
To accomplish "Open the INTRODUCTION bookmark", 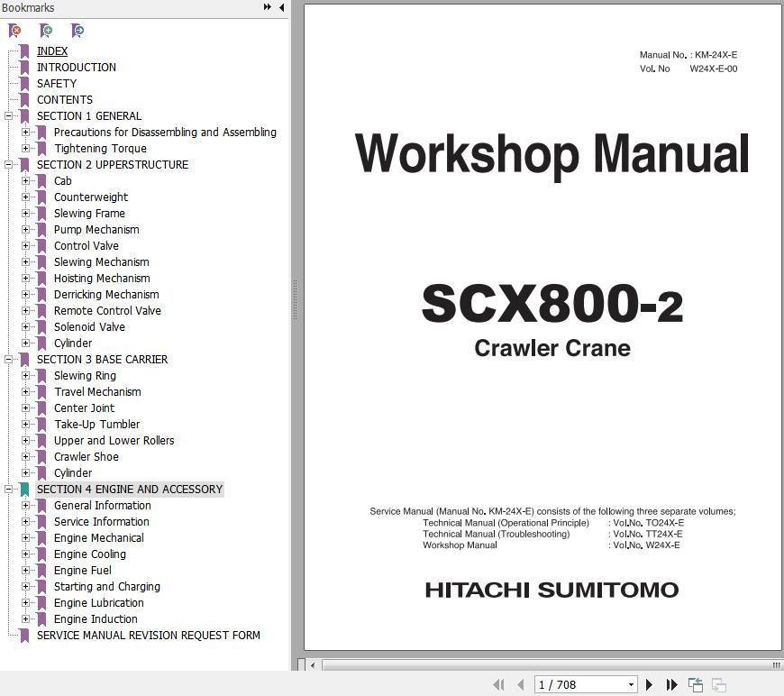I will (x=76, y=67).
